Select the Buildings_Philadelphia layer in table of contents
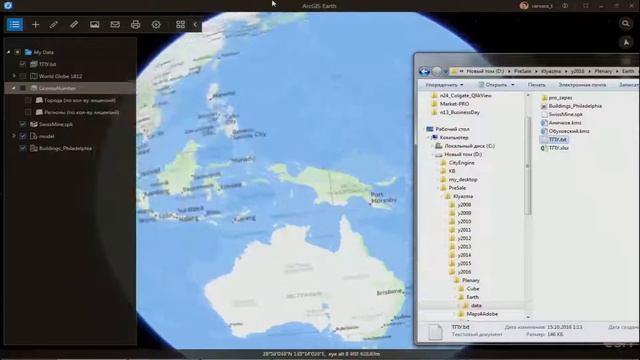This screenshot has height=360, width=640. (x=65, y=148)
